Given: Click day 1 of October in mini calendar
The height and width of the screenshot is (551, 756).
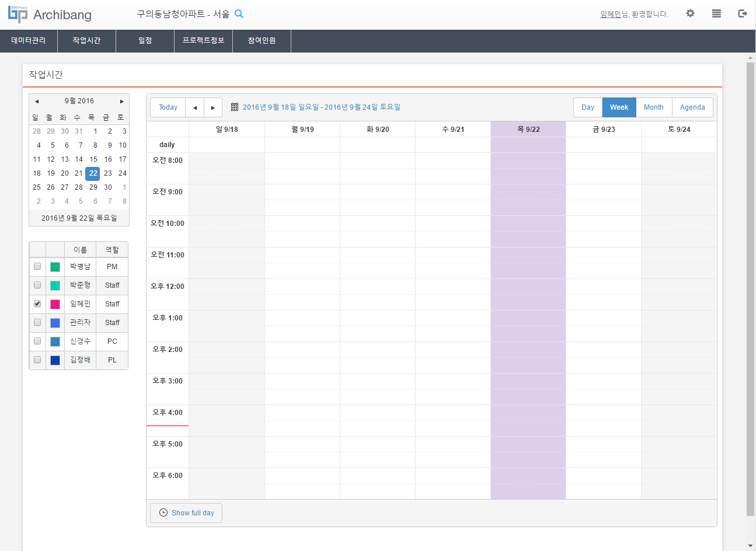Looking at the screenshot, I should pyautogui.click(x=124, y=187).
